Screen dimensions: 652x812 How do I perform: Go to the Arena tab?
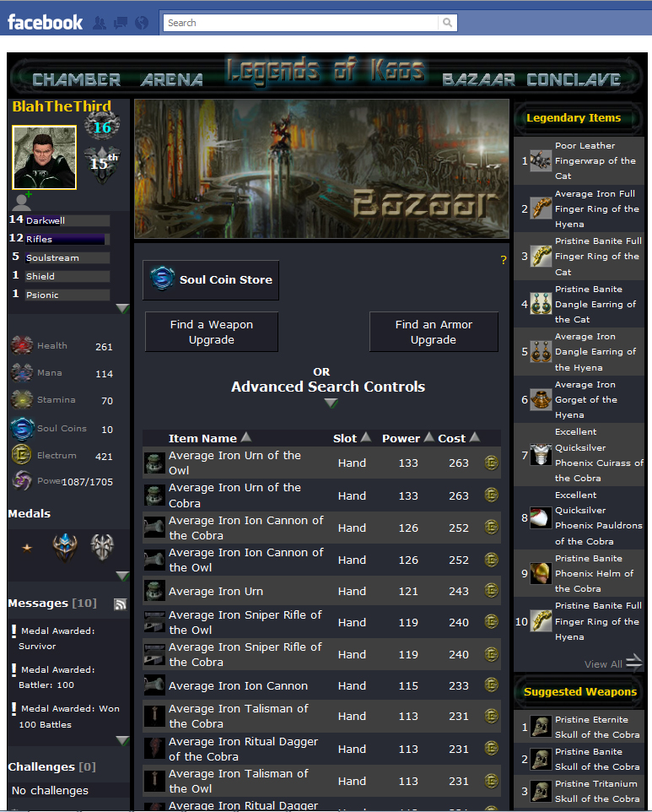pos(172,79)
